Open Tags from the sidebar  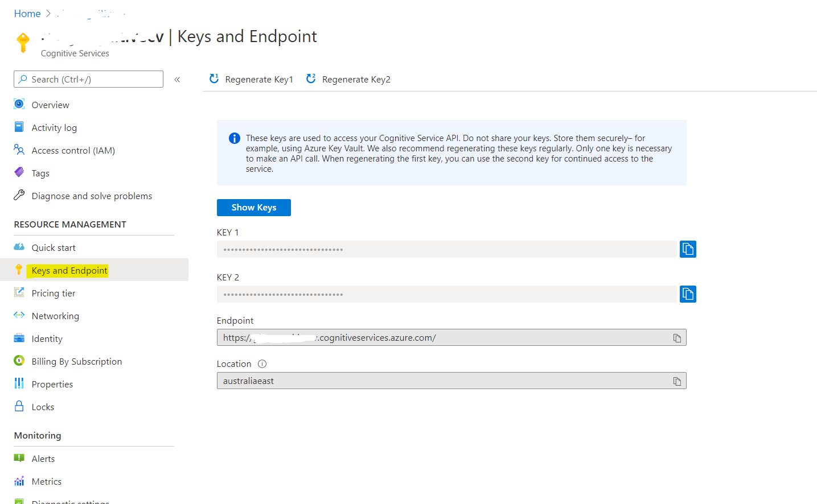click(40, 173)
